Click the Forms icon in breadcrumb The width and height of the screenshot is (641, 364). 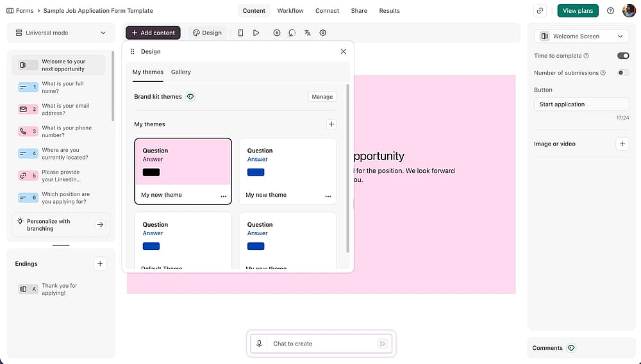[10, 11]
